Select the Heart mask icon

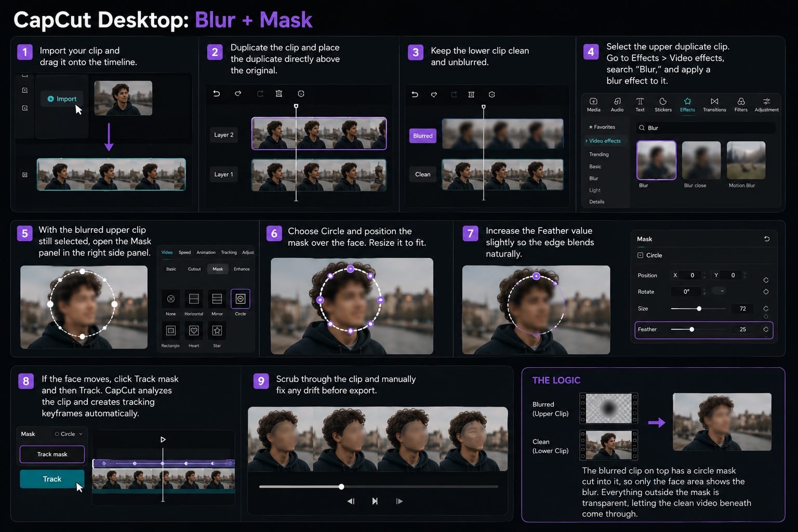click(194, 330)
